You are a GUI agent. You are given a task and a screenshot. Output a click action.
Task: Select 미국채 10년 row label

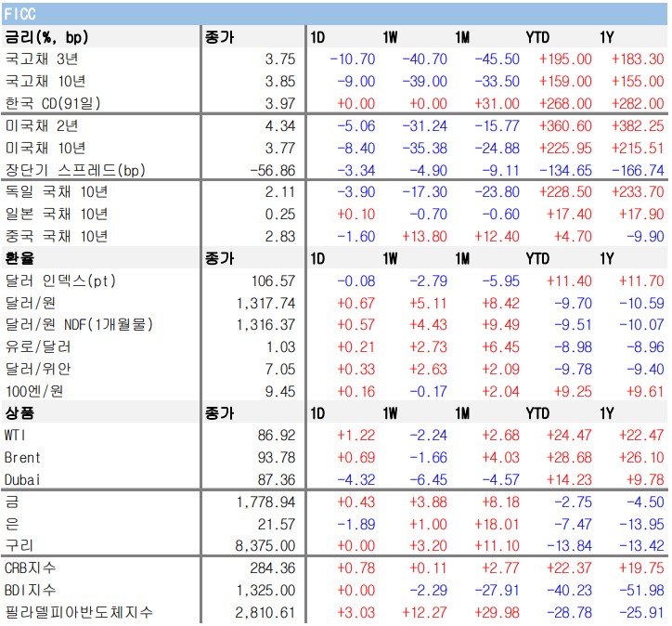45,149
